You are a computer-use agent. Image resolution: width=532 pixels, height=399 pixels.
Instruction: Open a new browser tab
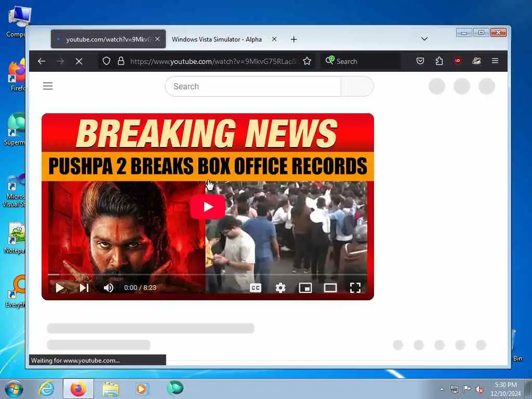294,39
